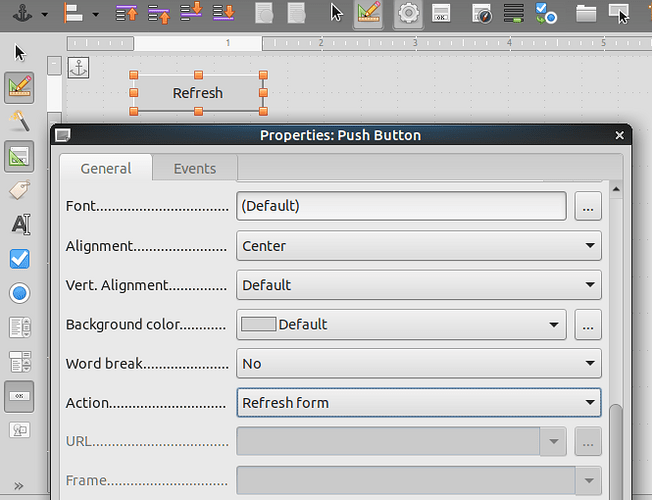Insert a Text Box control

point(21,225)
